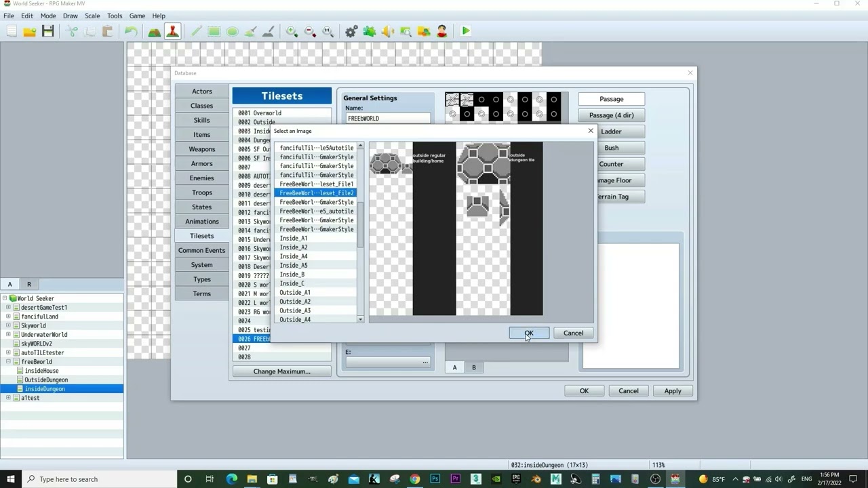Select Inside_A1 in image list

[315, 239]
